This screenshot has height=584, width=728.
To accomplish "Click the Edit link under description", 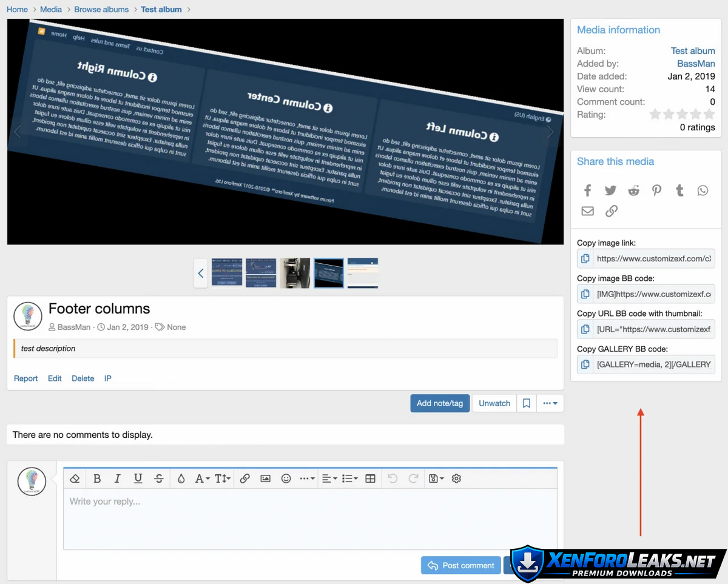I will [55, 378].
